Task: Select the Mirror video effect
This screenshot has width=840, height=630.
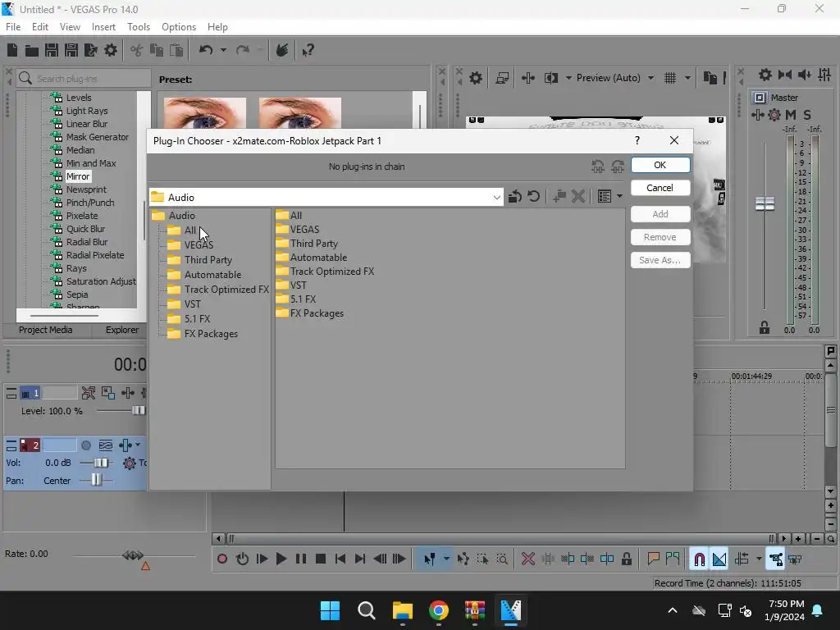Action: pyautogui.click(x=78, y=176)
